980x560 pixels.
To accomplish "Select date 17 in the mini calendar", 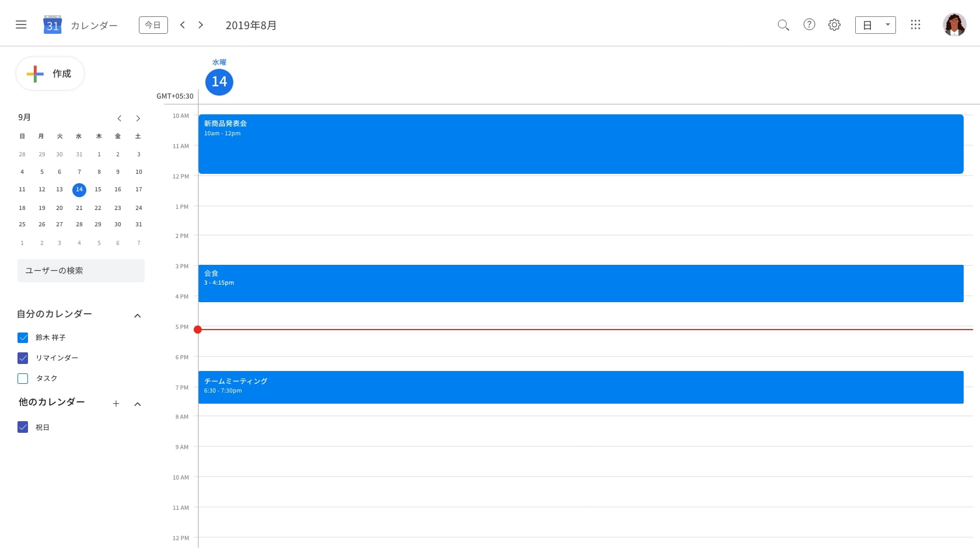I will (139, 190).
